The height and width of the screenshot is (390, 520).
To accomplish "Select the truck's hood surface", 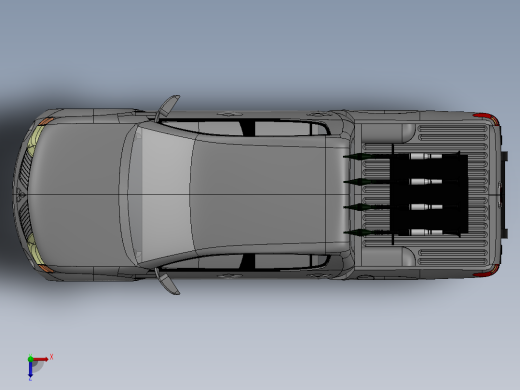I will coord(78,194).
